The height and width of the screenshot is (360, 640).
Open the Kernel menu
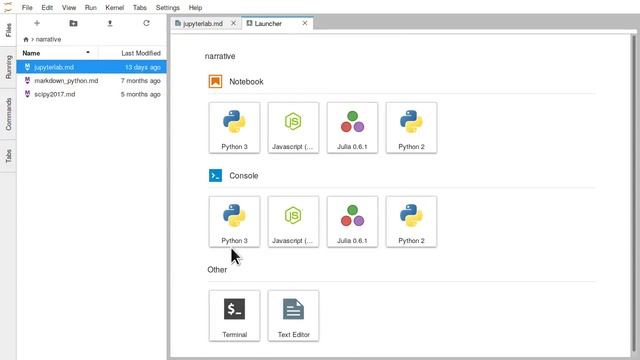coord(114,7)
